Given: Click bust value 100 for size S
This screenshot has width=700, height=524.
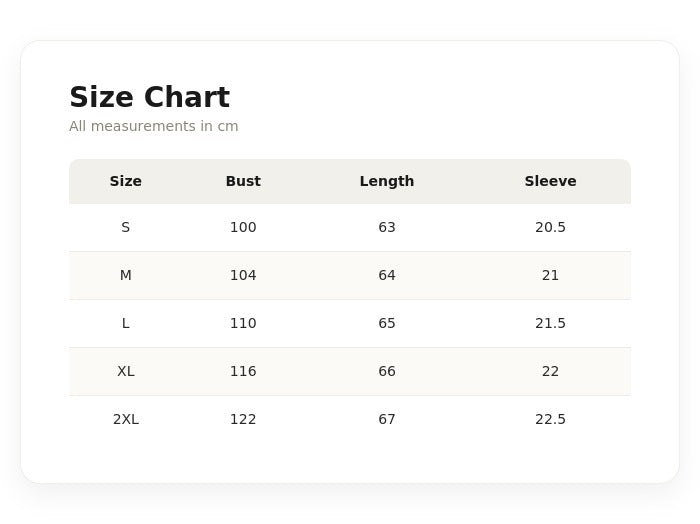Looking at the screenshot, I should click(243, 228).
